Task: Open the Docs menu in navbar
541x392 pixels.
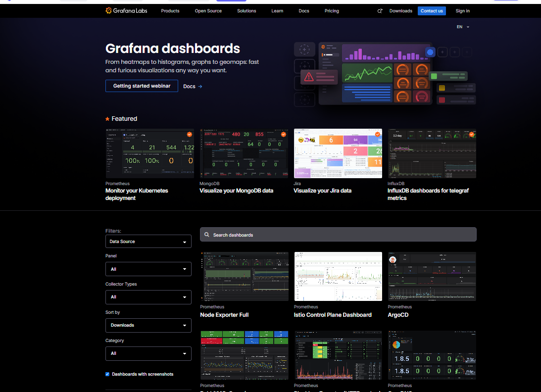Action: [x=303, y=11]
